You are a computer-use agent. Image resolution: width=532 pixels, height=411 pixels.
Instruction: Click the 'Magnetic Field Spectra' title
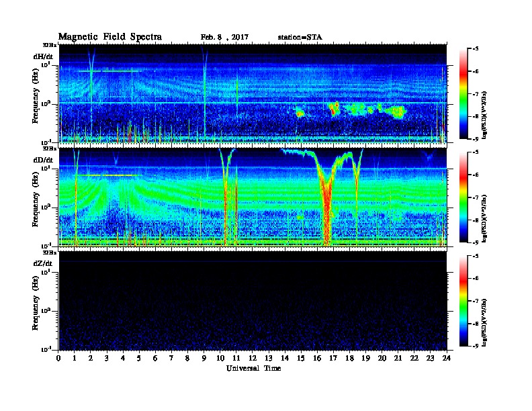110,37
